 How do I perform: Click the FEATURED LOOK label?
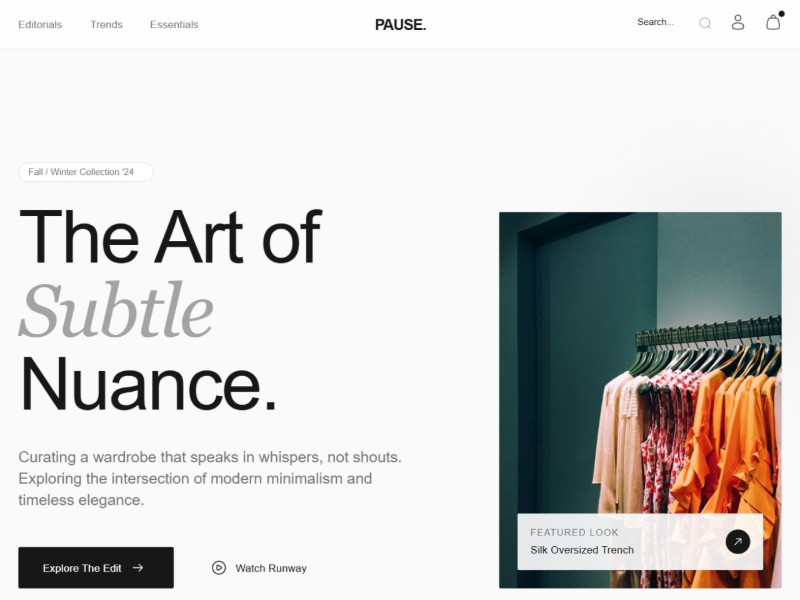(x=574, y=532)
